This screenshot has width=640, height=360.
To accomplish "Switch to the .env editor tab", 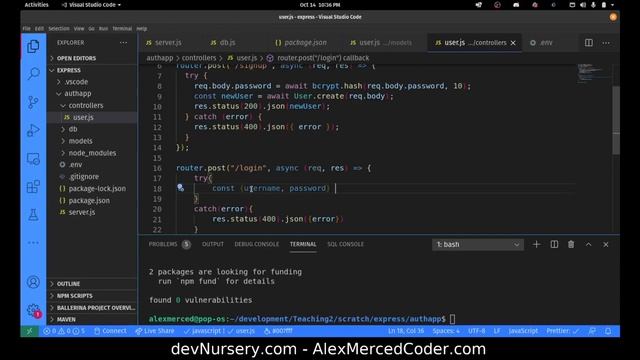I will pyautogui.click(x=542, y=42).
